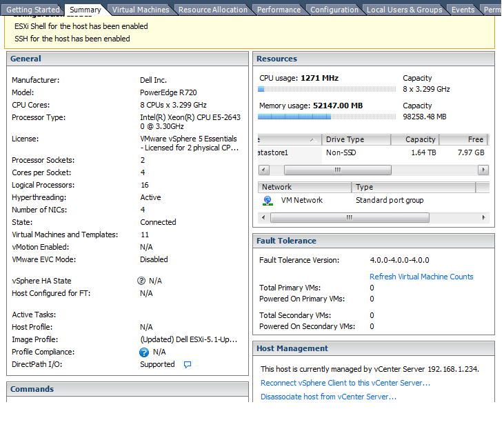
Task: Click Reconnect vSphere Client to vCenter link
Action: pos(345,383)
